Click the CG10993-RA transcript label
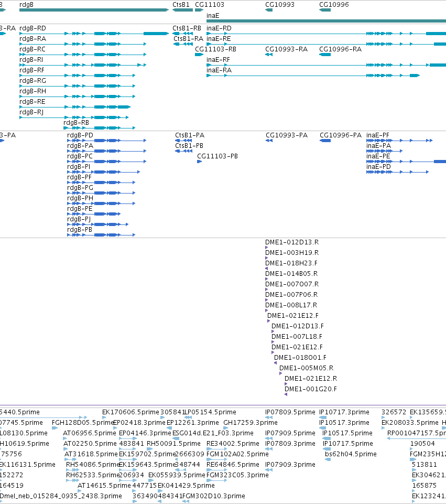Viewport: 446px width, 504px height. (x=287, y=49)
